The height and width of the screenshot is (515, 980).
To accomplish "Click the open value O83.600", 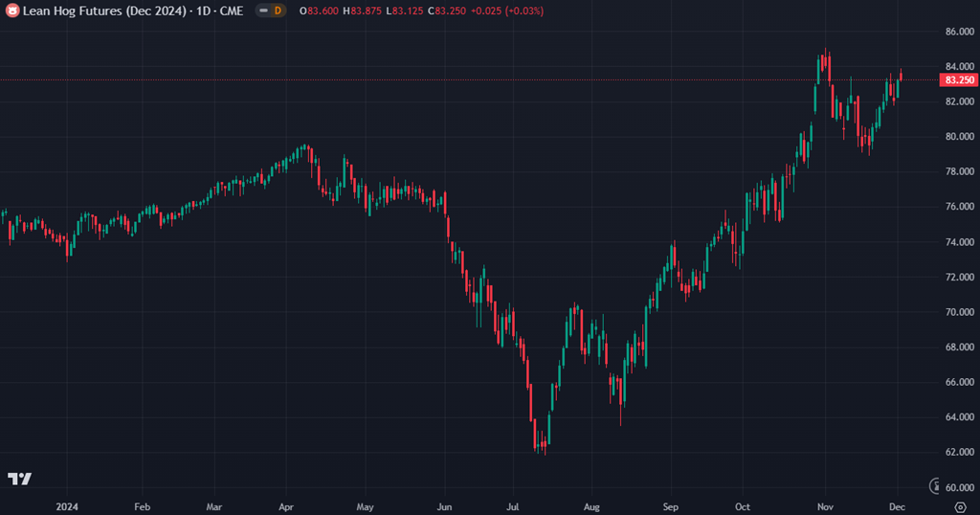I will click(320, 11).
